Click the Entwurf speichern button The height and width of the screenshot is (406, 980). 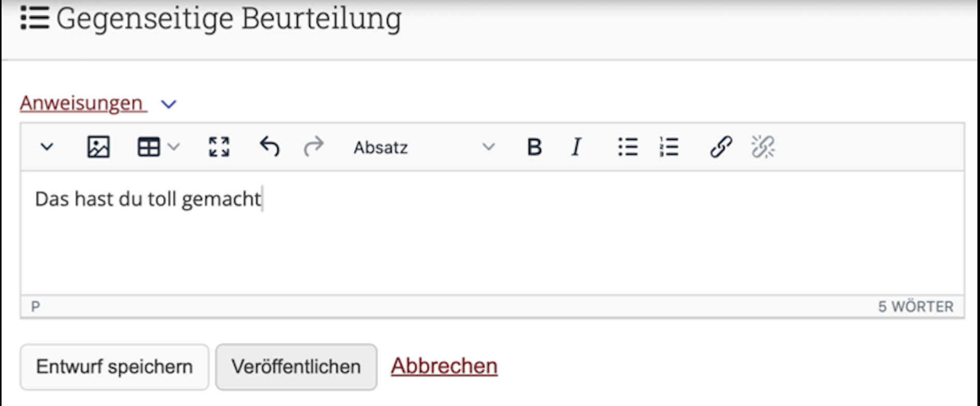114,367
